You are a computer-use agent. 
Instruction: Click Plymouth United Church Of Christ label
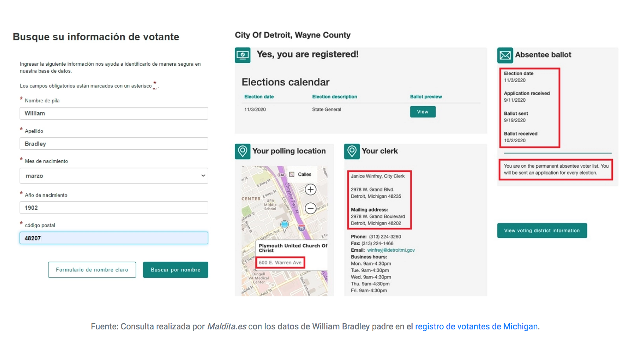tap(293, 248)
